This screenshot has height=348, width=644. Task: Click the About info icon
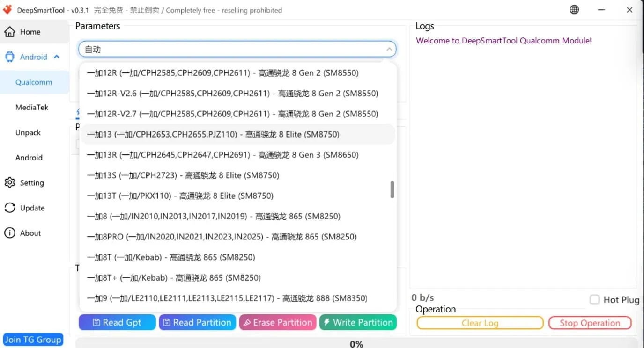(10, 233)
